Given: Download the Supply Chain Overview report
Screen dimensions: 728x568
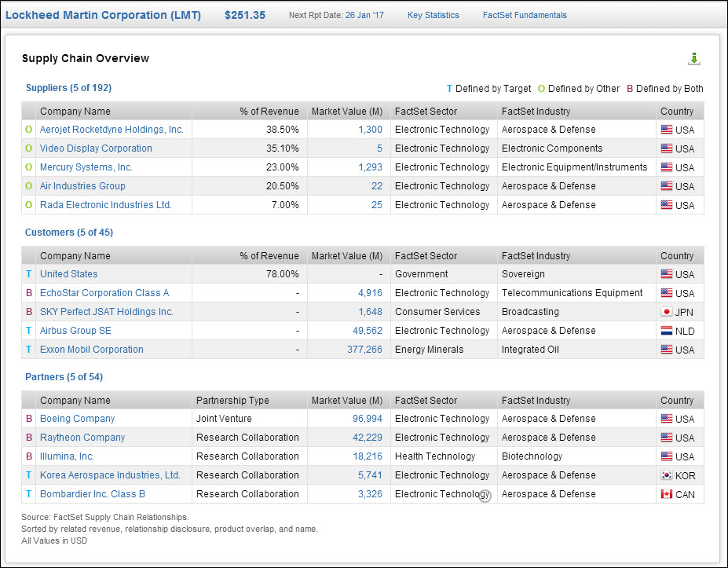Looking at the screenshot, I should [x=693, y=59].
